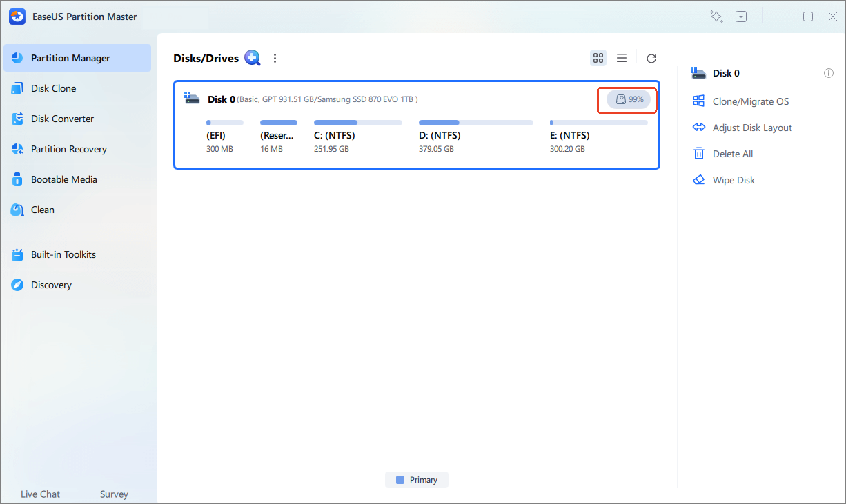Click the title bar sparkle stars icon
Screen dimensions: 846x504
pos(716,17)
